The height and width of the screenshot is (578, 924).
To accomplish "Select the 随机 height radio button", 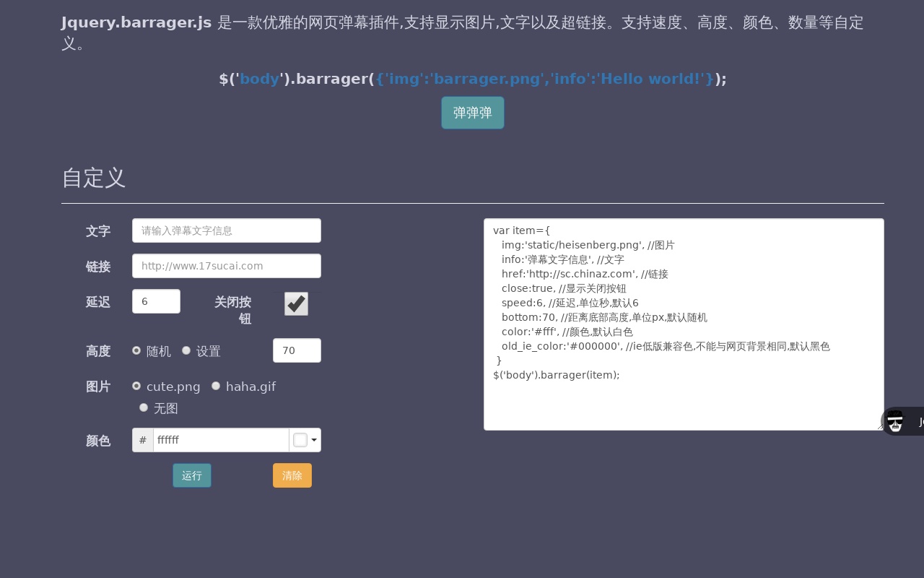I will point(136,350).
